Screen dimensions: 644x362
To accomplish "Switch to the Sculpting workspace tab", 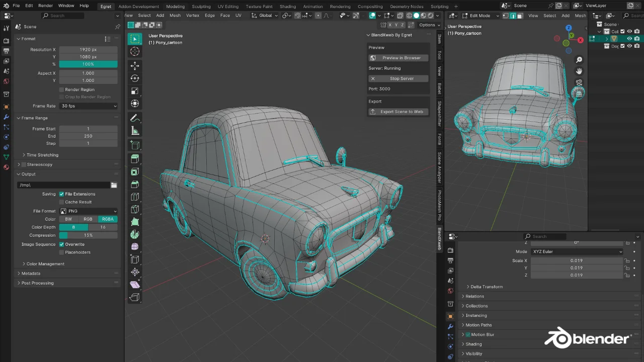I will pos(201,7).
